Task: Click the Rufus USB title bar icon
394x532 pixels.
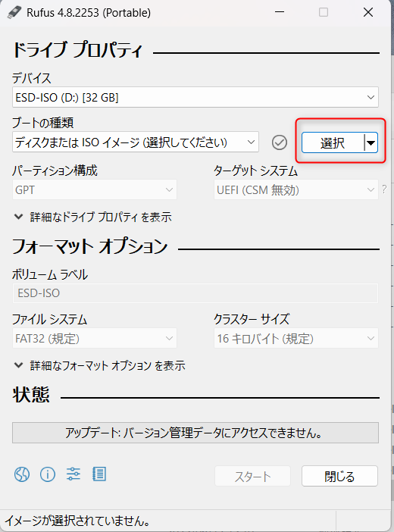Action: point(14,13)
